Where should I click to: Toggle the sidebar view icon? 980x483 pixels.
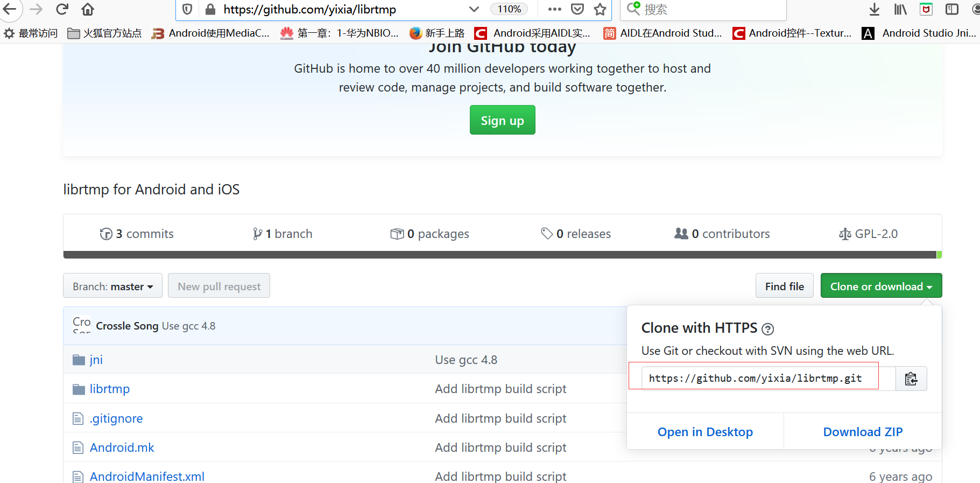point(952,9)
